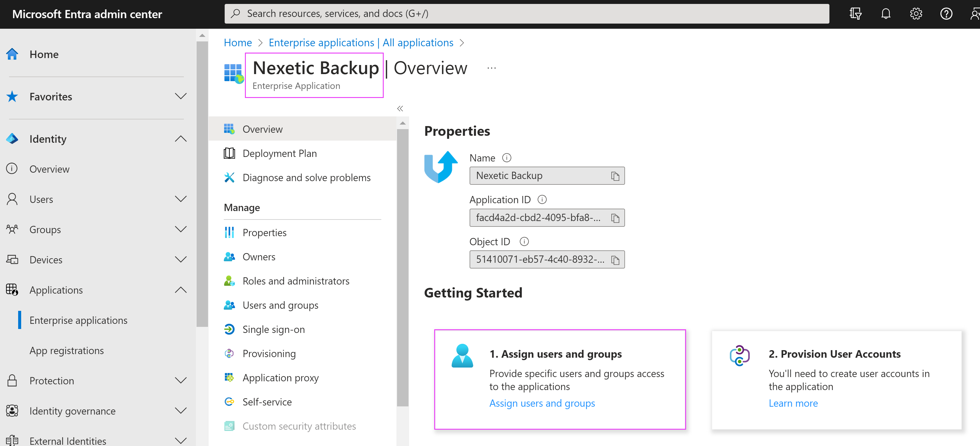The height and width of the screenshot is (446, 980).
Task: Click the Assign users and groups link
Action: (542, 403)
